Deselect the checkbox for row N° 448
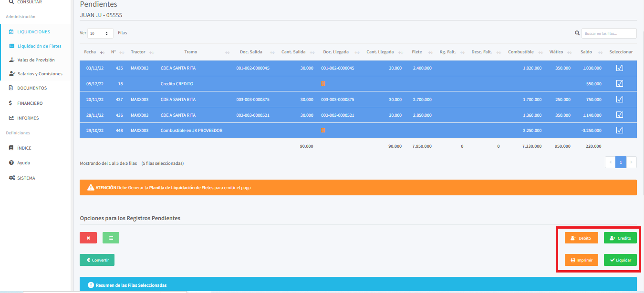The width and height of the screenshot is (644, 293). [x=620, y=131]
